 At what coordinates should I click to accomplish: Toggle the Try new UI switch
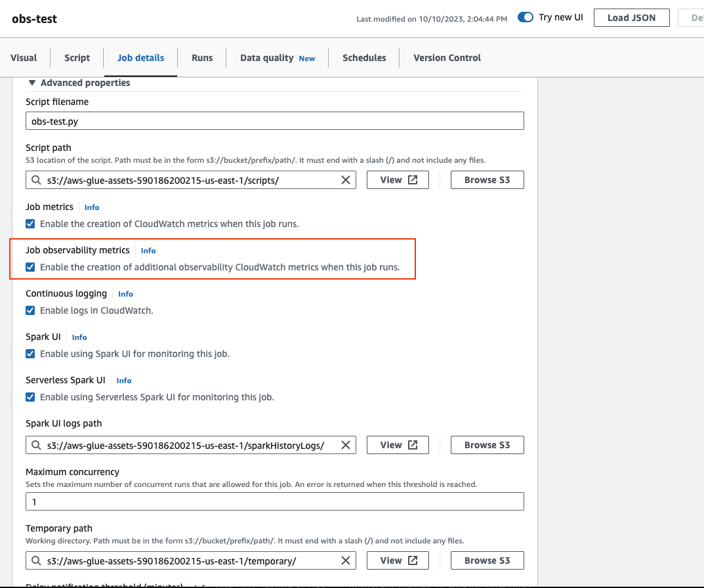pyautogui.click(x=525, y=18)
